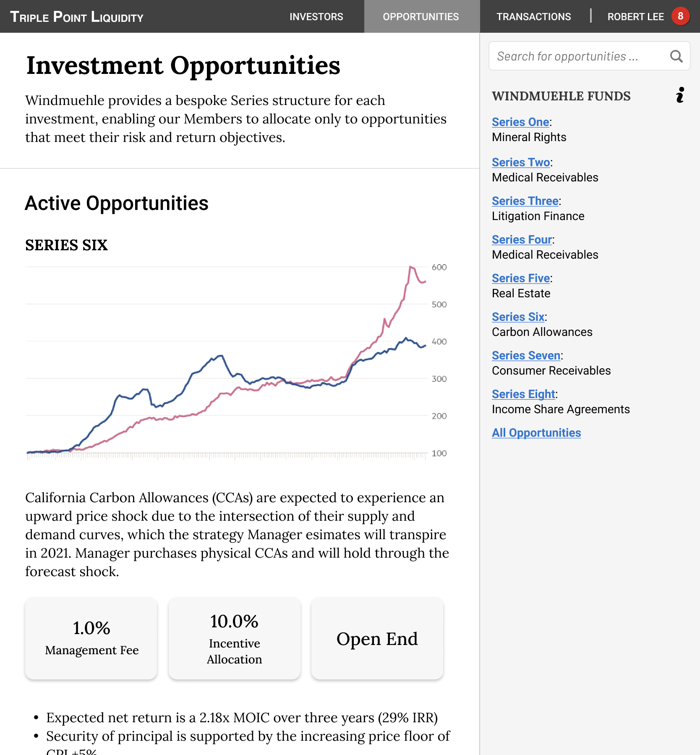The width and height of the screenshot is (700, 755).
Task: Open the Series Eight link
Action: coord(523,394)
